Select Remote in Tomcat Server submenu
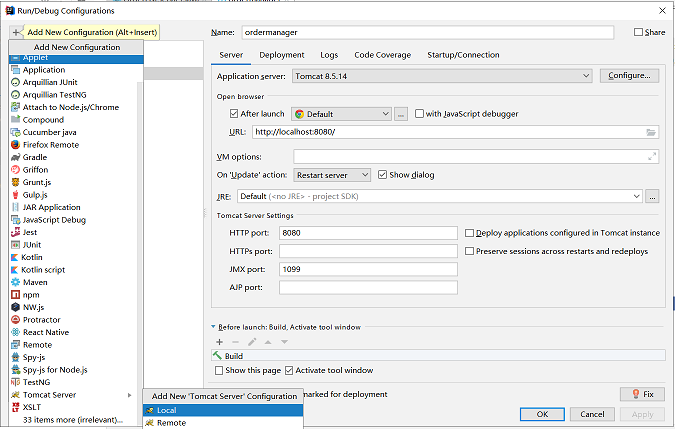Viewport: 675px width, 429px height. [x=223, y=423]
